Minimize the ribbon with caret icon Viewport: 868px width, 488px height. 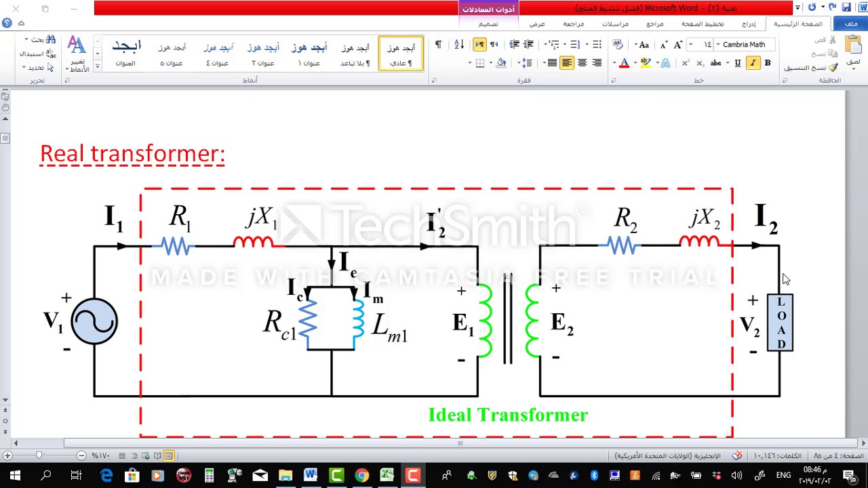pyautogui.click(x=21, y=24)
